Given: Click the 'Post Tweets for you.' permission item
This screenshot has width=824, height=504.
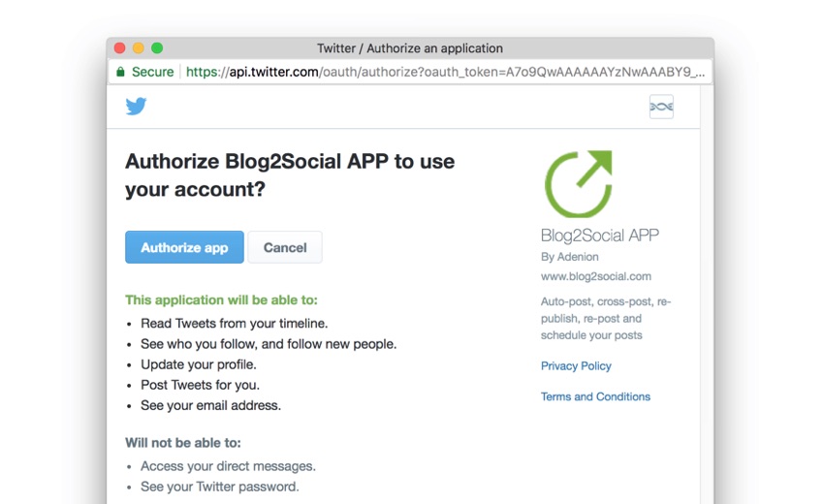Looking at the screenshot, I should point(200,385).
